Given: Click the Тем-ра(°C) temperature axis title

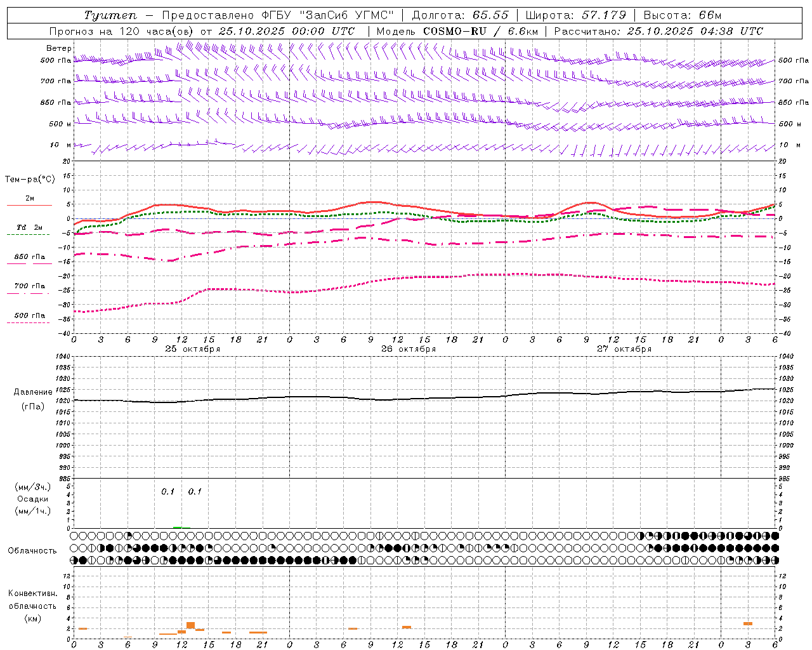Looking at the screenshot, I should (30, 180).
